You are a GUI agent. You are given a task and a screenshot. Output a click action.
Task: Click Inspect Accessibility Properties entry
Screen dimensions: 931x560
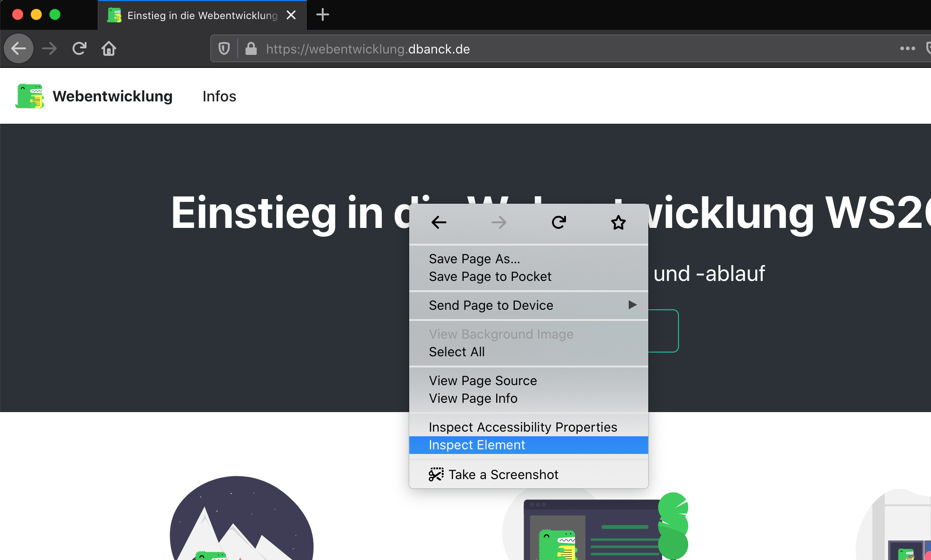click(523, 427)
